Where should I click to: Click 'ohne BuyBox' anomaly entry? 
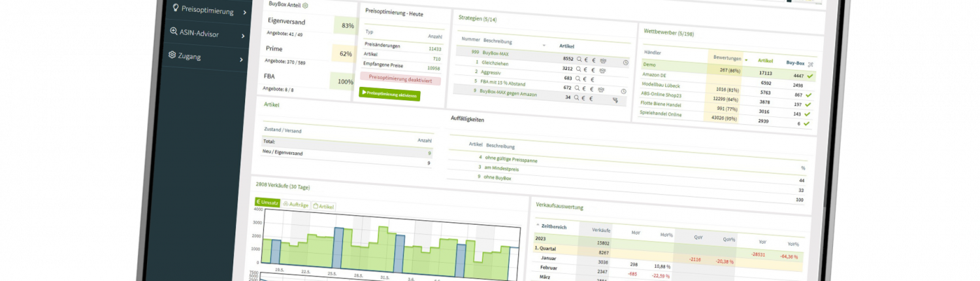coord(498,177)
